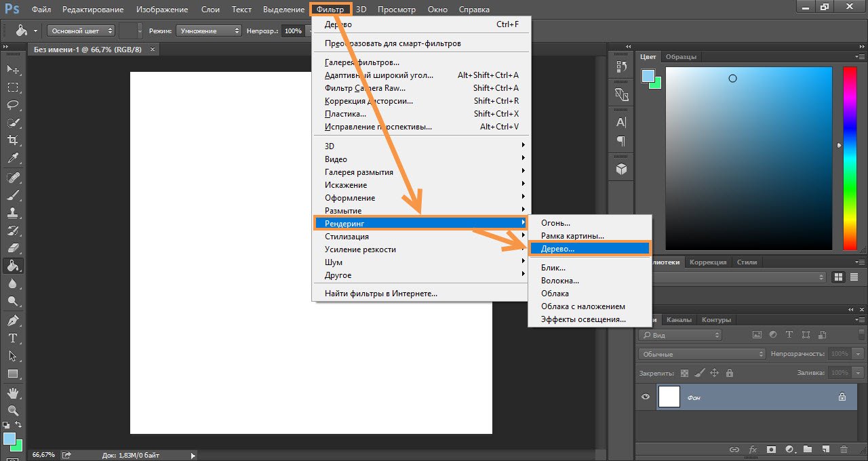Toggle lock transparent pixels checkerboard icon

click(684, 373)
